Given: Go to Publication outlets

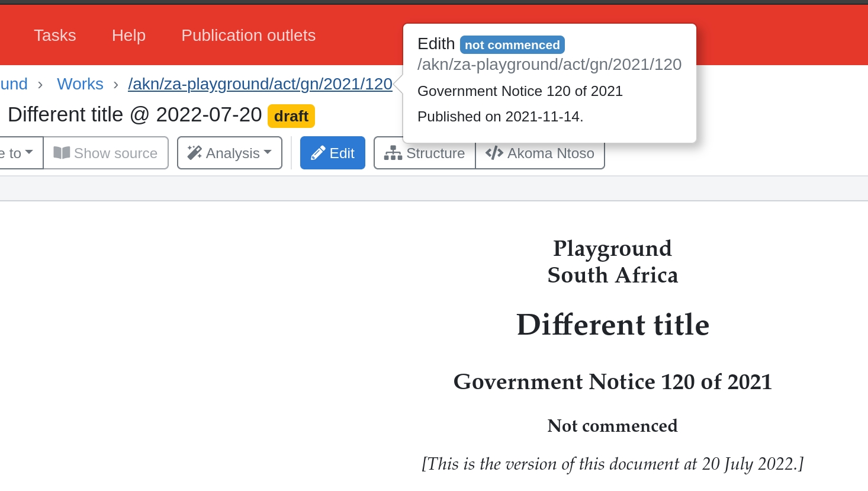Looking at the screenshot, I should click(248, 36).
